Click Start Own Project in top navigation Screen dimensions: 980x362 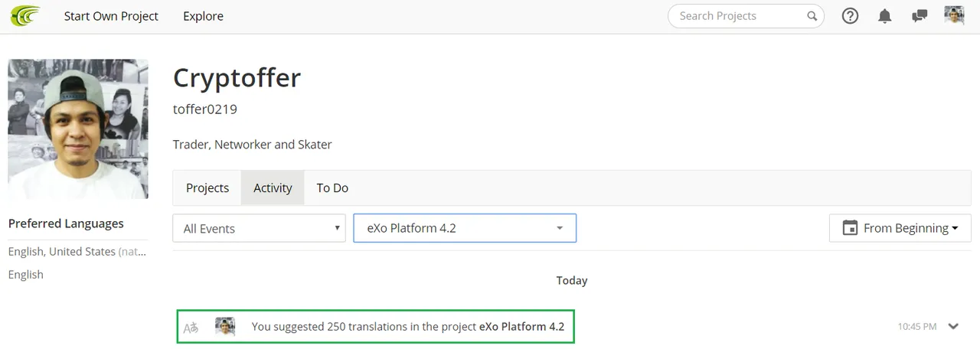pos(111,16)
